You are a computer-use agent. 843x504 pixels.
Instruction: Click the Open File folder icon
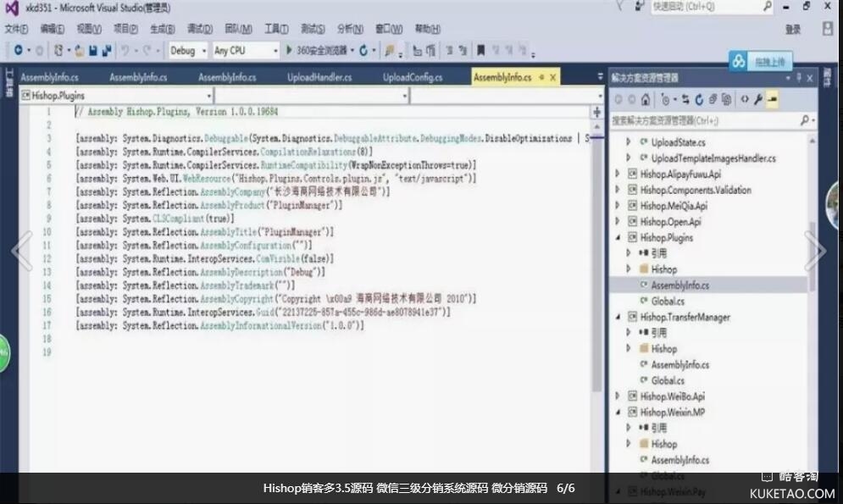pyautogui.click(x=79, y=51)
